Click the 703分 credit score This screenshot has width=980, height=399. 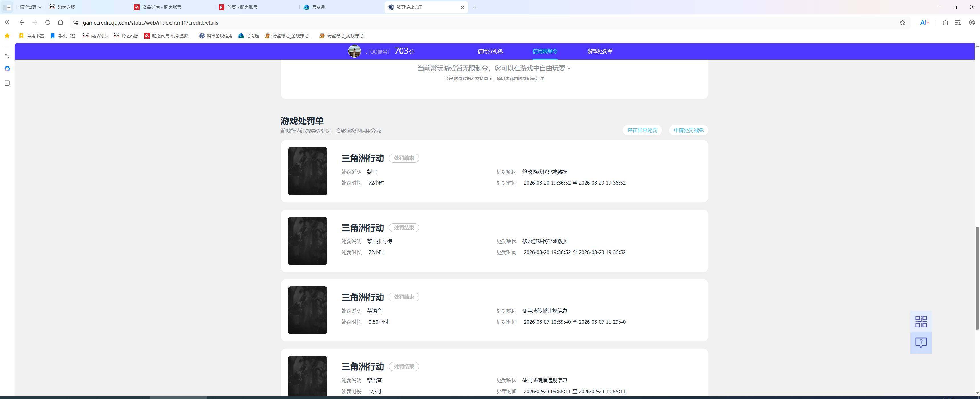point(404,51)
